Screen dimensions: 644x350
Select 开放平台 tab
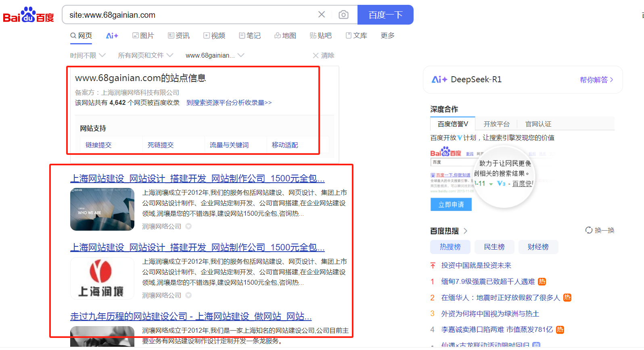tap(496, 124)
